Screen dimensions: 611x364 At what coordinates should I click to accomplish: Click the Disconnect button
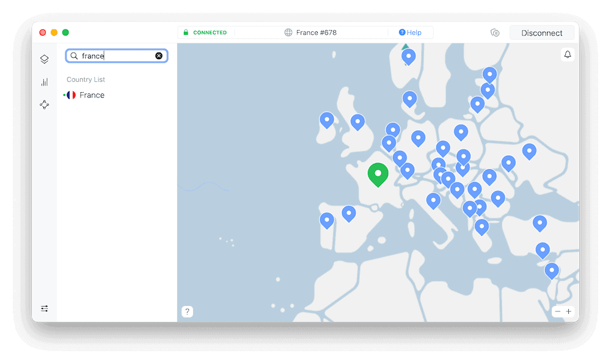[x=541, y=33]
